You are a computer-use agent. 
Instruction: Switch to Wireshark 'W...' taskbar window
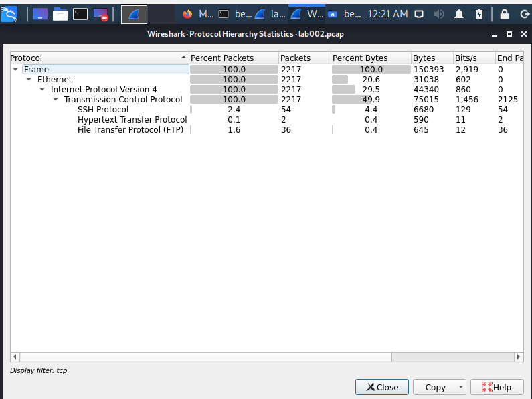306,14
